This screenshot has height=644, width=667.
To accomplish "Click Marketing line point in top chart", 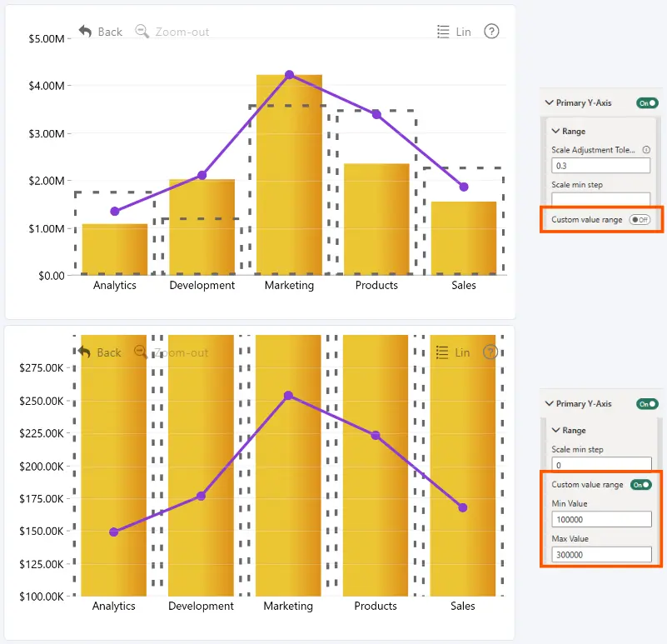I will click(289, 75).
